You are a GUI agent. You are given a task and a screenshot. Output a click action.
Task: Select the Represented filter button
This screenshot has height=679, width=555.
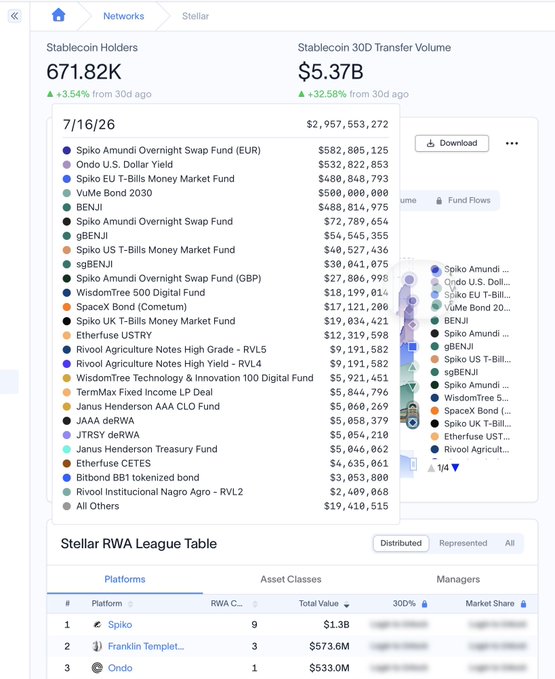click(463, 543)
